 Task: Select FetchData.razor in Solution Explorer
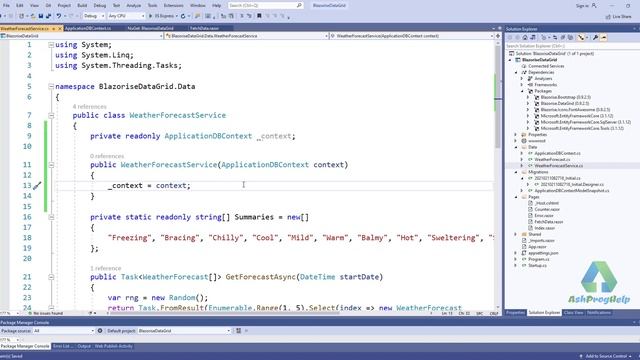click(549, 222)
